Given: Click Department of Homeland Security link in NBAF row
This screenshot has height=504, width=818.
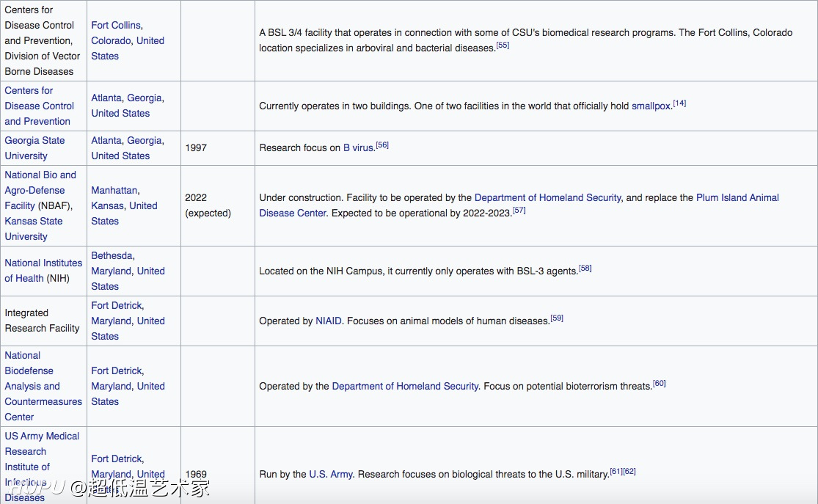Looking at the screenshot, I should pos(547,198).
